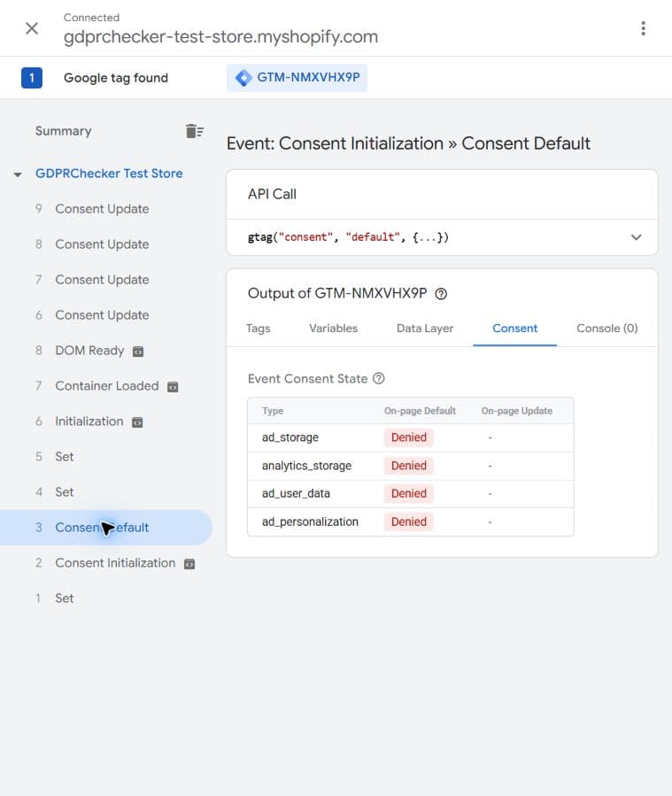Collapse the GDPRChecker Test Store tree

tap(18, 174)
